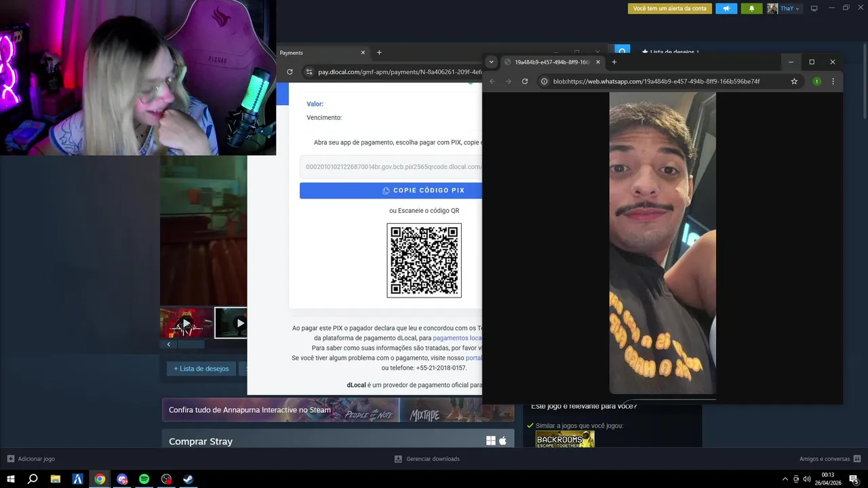Click the PIX QR code
868x488 pixels.
(x=424, y=260)
